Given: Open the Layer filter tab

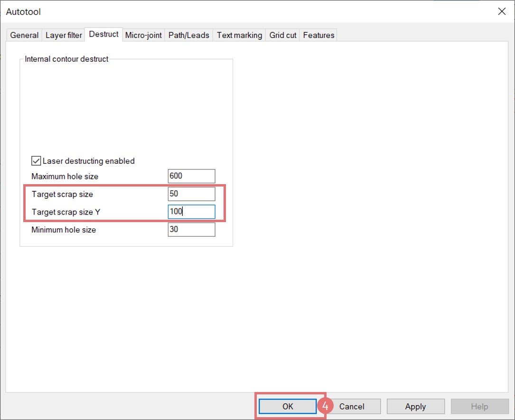Looking at the screenshot, I should 64,36.
